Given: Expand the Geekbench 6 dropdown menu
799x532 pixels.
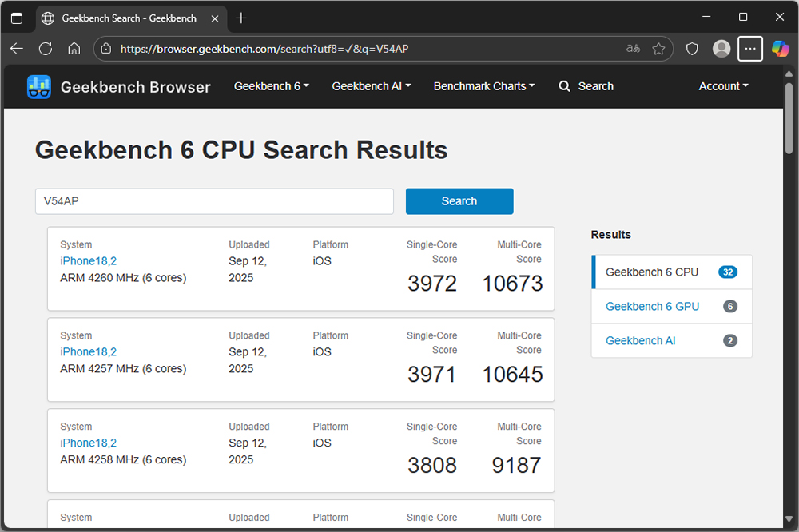Looking at the screenshot, I should click(272, 86).
